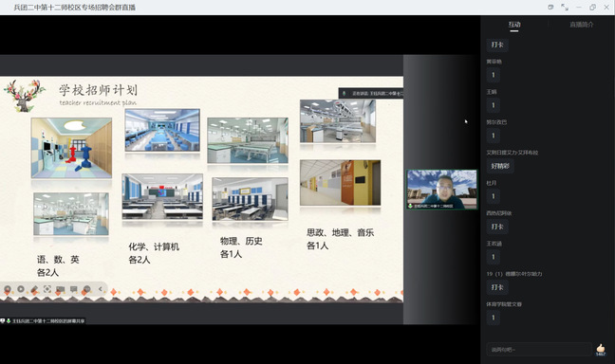Click the 思政、地理、音乐 corridor photo on slide
The height and width of the screenshot is (364, 615).
click(340, 183)
